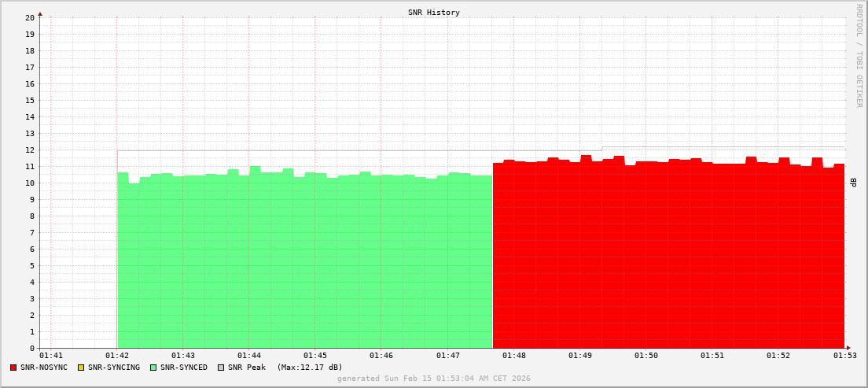This screenshot has width=868, height=388.
Task: Click inside the red no-sync data area
Action: pyautogui.click(x=668, y=260)
